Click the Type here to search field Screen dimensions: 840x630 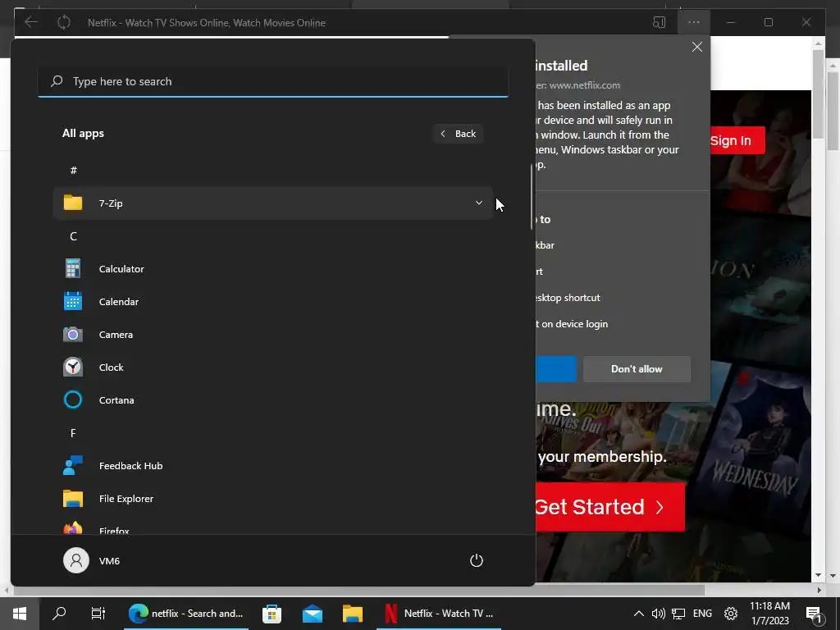pyautogui.click(x=272, y=81)
